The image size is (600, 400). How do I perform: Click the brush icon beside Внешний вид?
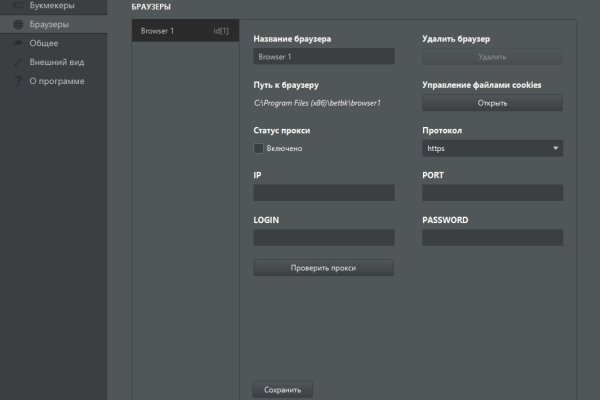(17, 62)
